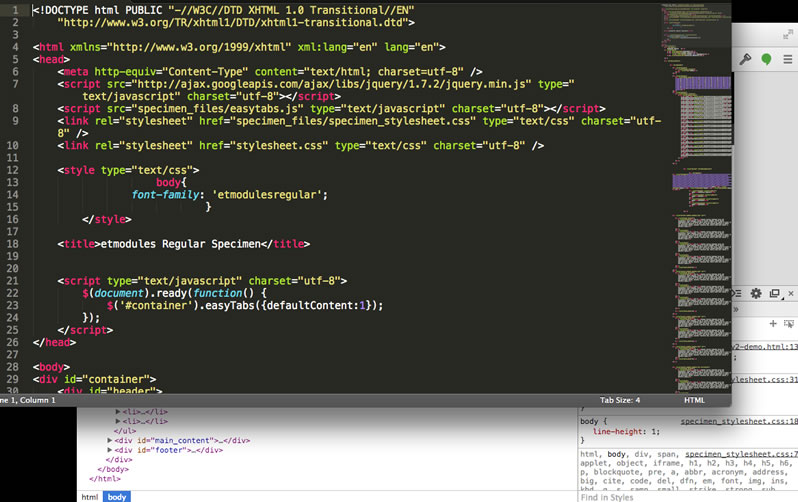Click the green extension icon in Chrome toolbar
The image size is (798, 502).
coord(766,59)
